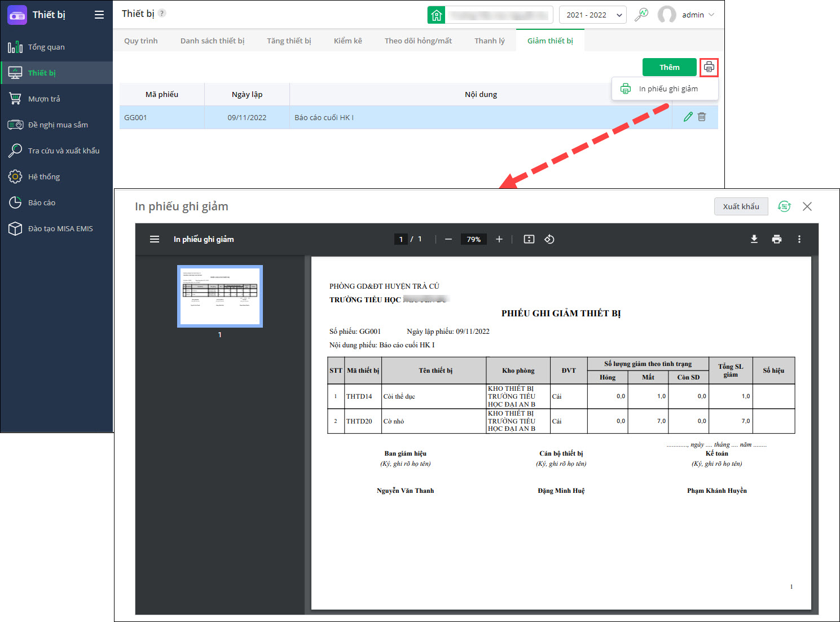This screenshot has width=840, height=622.
Task: Close the In phiếu ghi giảm dialog
Action: (x=807, y=206)
